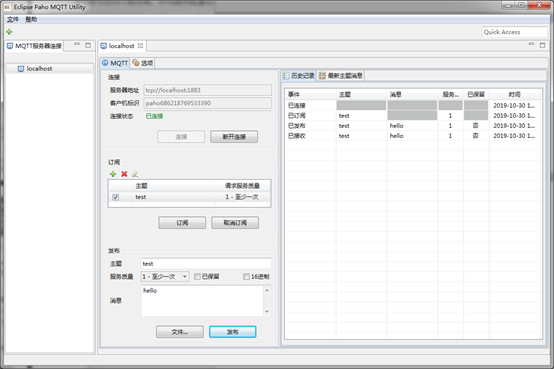Click 1 - 至少一次 in the test subscription row

242,197
